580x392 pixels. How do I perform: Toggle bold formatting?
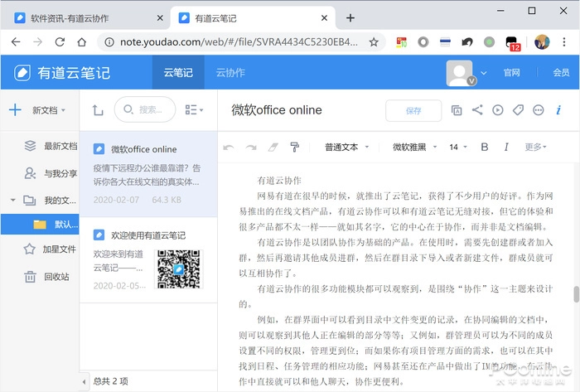pos(485,147)
